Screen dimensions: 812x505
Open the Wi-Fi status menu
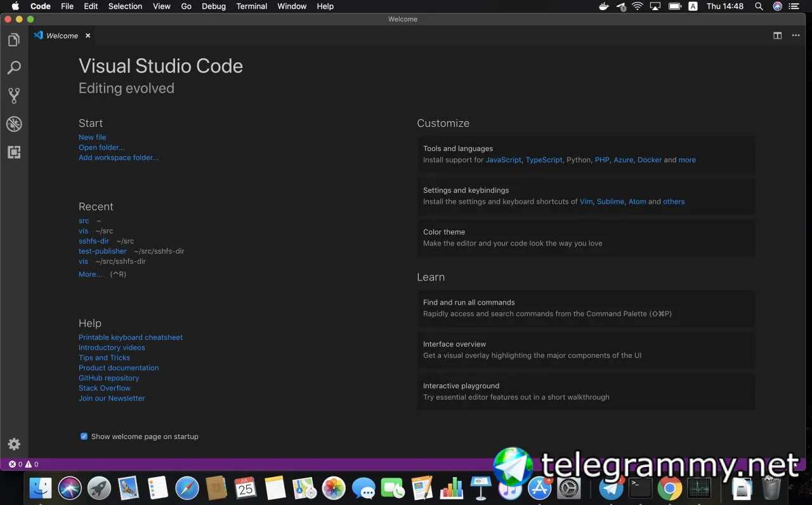(x=638, y=6)
